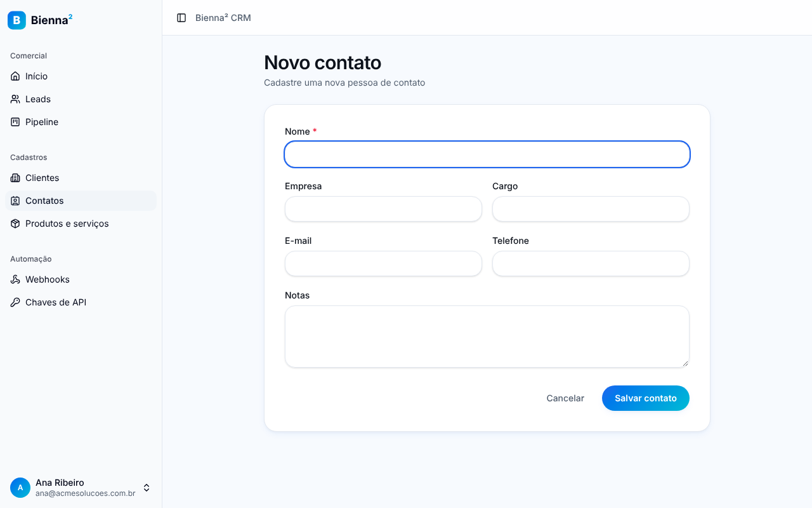The height and width of the screenshot is (508, 812).
Task: Click the Telefone input field
Action: 591,264
